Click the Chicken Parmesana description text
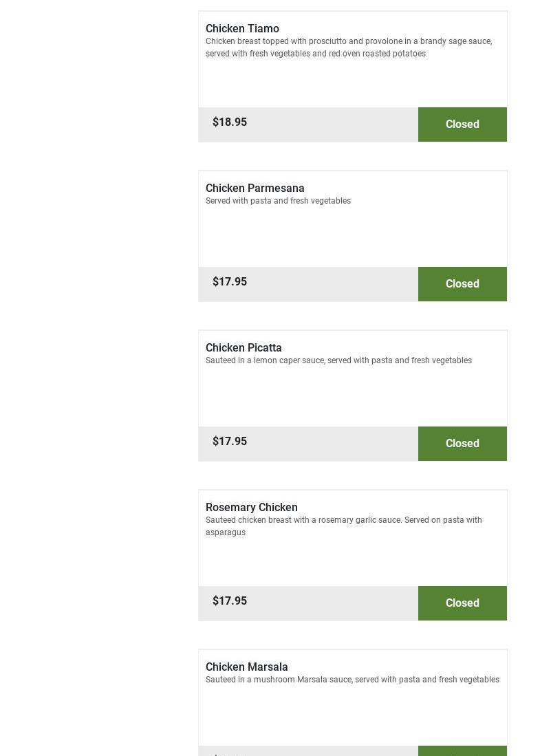The width and height of the screenshot is (540, 756). click(x=278, y=201)
